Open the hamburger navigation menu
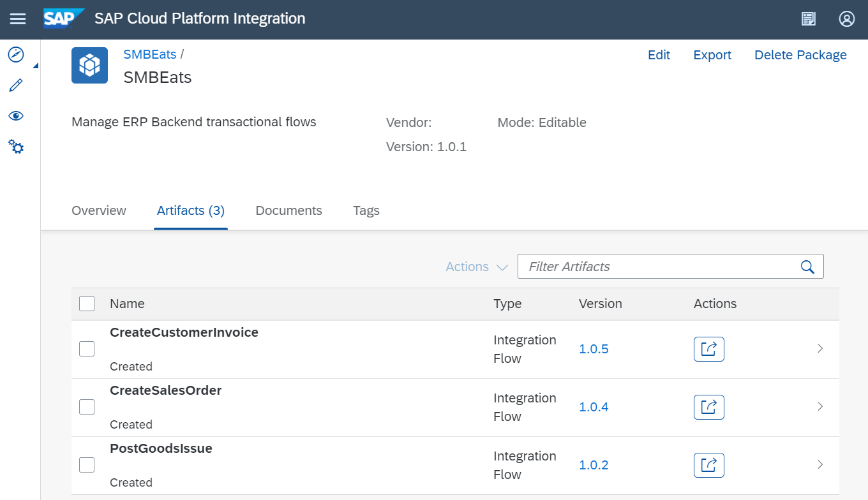Image resolution: width=868 pixels, height=500 pixels. click(18, 18)
